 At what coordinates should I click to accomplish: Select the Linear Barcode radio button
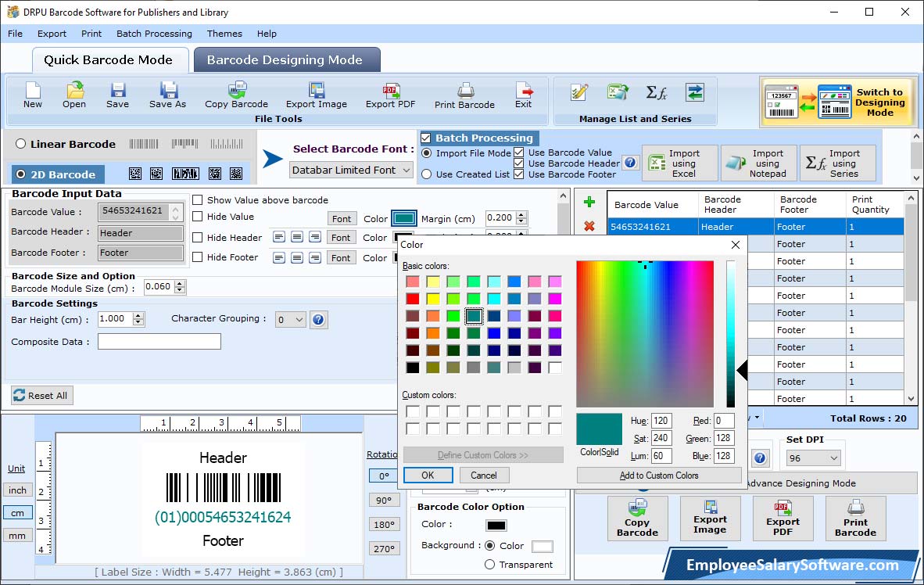point(20,144)
